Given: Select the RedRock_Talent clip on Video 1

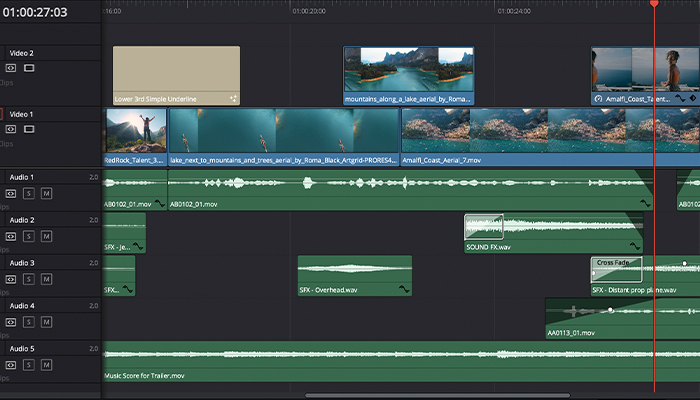Looking at the screenshot, I should click(x=135, y=137).
